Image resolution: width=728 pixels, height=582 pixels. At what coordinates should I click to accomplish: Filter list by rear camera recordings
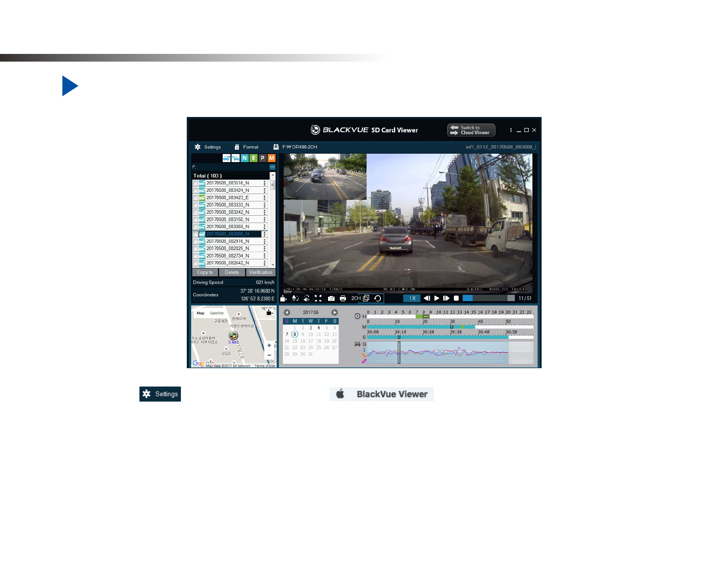tap(236, 158)
